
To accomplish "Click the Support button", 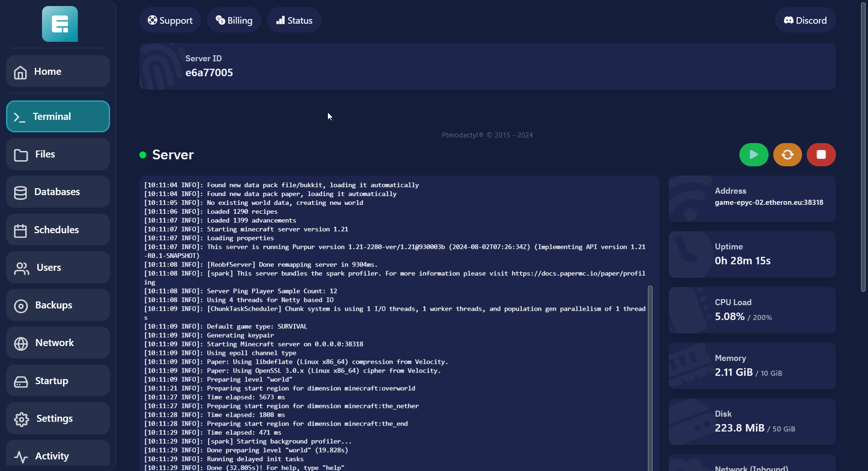I will click(170, 20).
